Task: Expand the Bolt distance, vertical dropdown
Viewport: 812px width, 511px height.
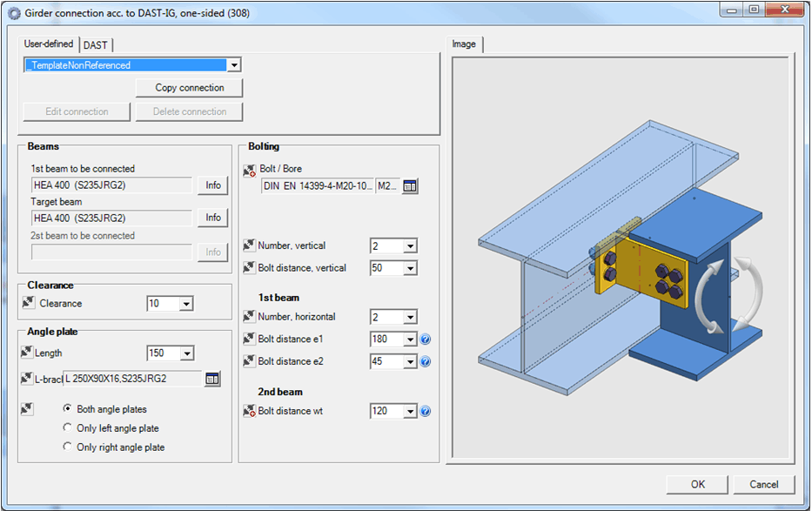Action: click(410, 268)
